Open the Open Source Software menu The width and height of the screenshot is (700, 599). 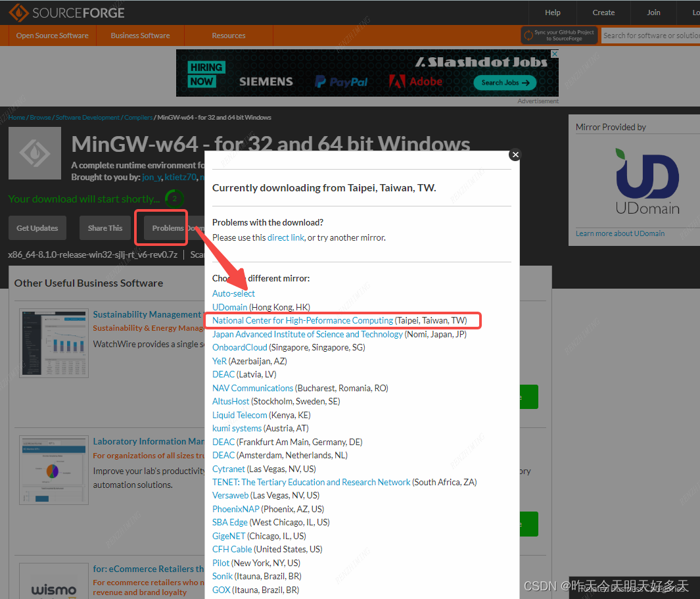[52, 36]
